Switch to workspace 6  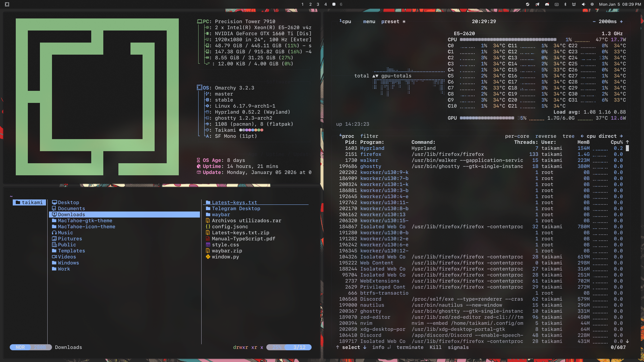pyautogui.click(x=341, y=4)
